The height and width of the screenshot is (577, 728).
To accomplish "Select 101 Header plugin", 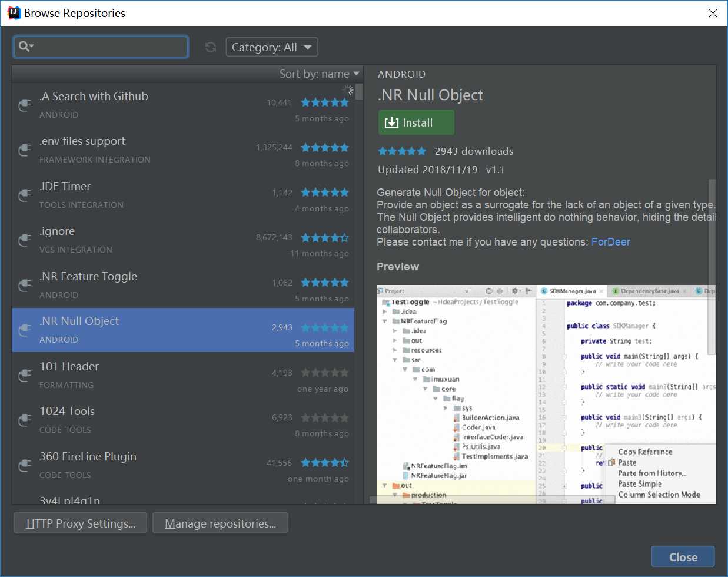I will tap(183, 376).
